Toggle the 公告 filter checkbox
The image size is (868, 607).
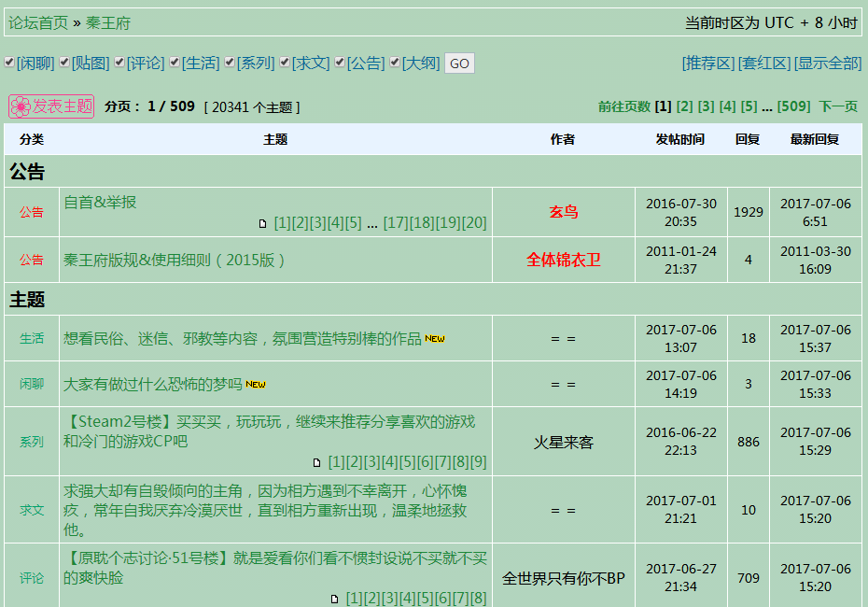click(x=340, y=62)
